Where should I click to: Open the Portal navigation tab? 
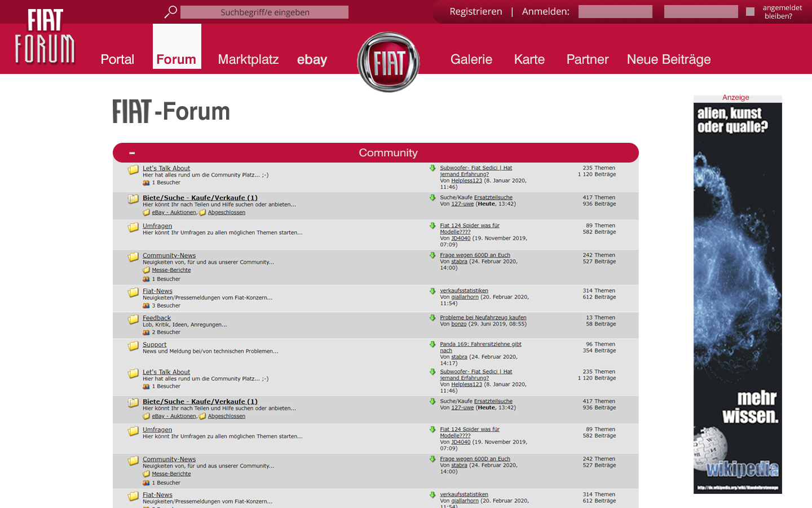coord(117,59)
